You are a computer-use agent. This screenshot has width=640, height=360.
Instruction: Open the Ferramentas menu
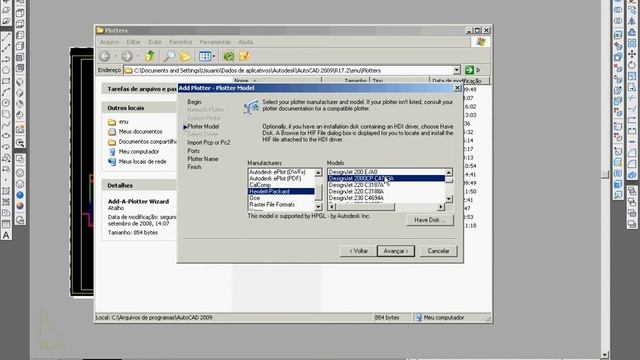point(215,42)
